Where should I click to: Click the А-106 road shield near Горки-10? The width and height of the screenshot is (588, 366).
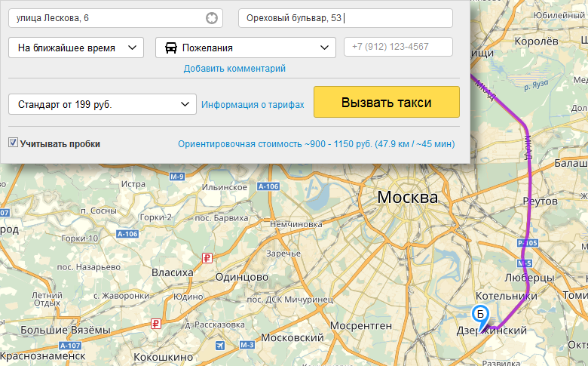pos(127,234)
